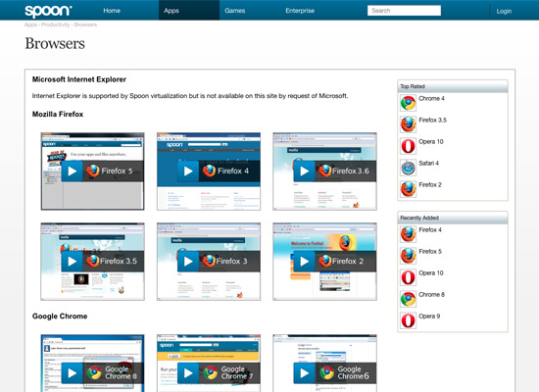Focus the Search input field
This screenshot has height=392, width=539.
[404, 11]
